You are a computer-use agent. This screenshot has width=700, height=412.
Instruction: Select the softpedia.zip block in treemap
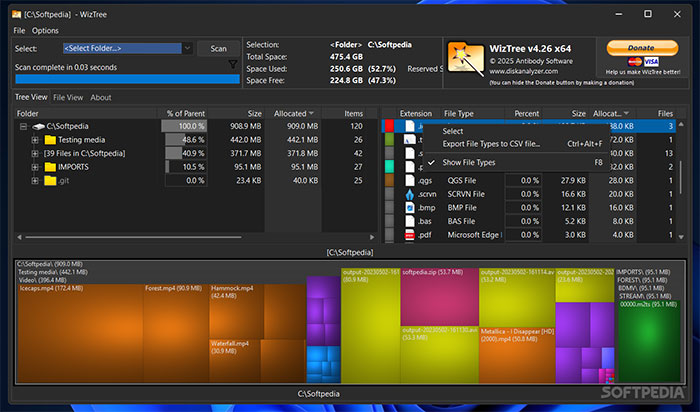tap(439, 297)
